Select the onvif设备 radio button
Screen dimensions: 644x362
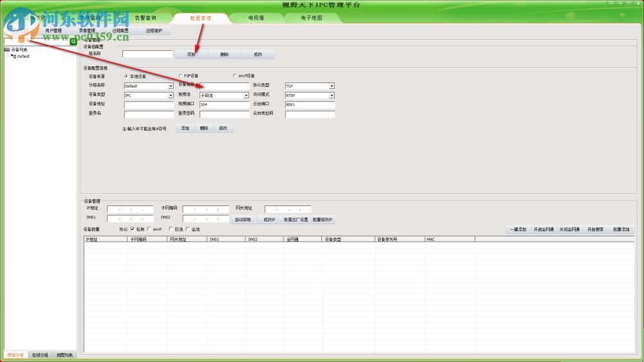pos(235,76)
